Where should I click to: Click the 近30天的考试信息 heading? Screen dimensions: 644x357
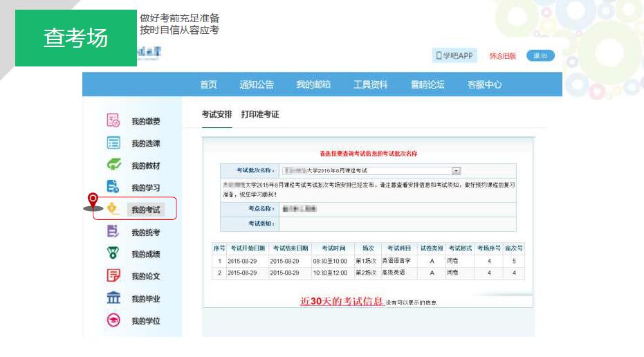coord(341,301)
